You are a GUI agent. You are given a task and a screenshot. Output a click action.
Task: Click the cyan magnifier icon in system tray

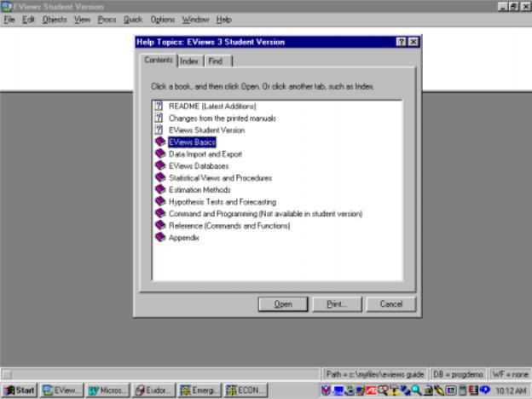(416, 390)
